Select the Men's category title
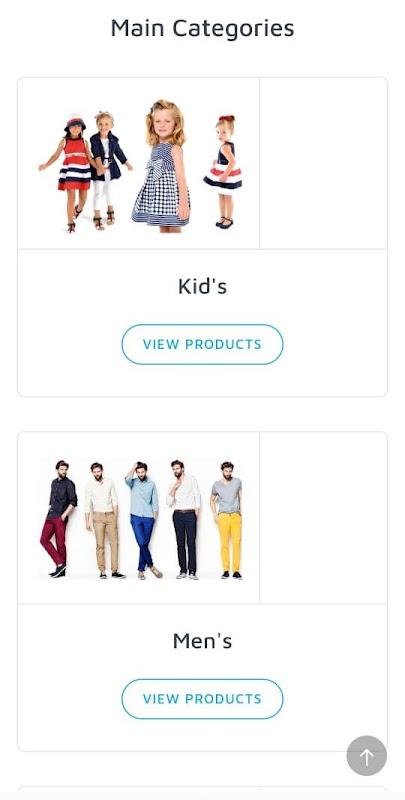The width and height of the screenshot is (405, 800). point(202,641)
